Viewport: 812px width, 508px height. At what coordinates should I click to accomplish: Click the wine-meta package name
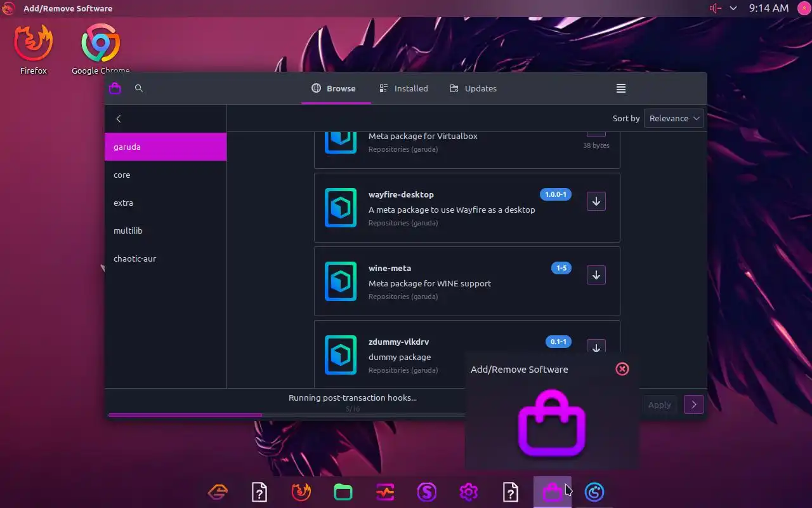click(390, 268)
